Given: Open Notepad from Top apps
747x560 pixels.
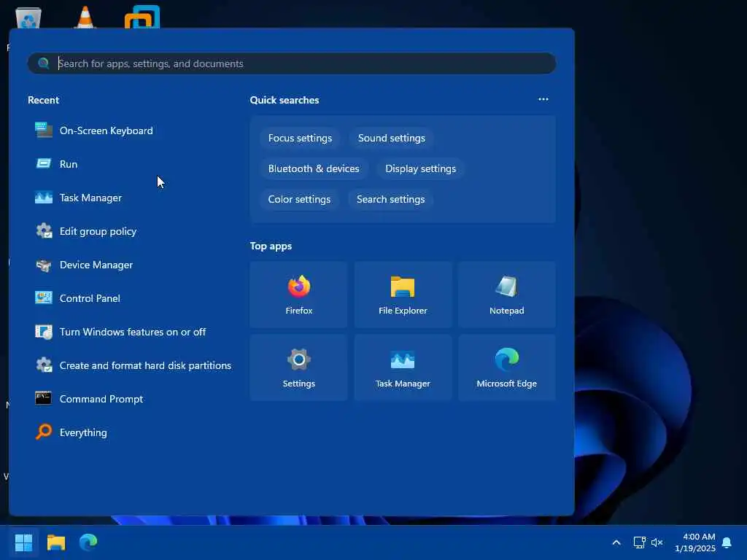Looking at the screenshot, I should click(507, 295).
